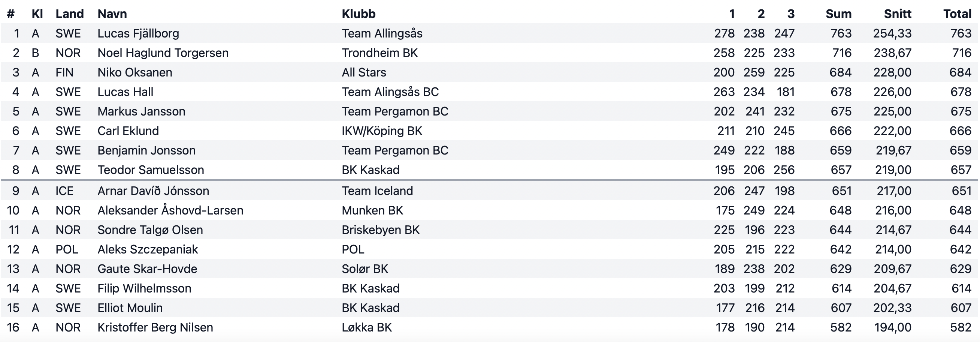Click Teodor Samuelsson's name
The width and height of the screenshot is (980, 342).
[x=151, y=170]
